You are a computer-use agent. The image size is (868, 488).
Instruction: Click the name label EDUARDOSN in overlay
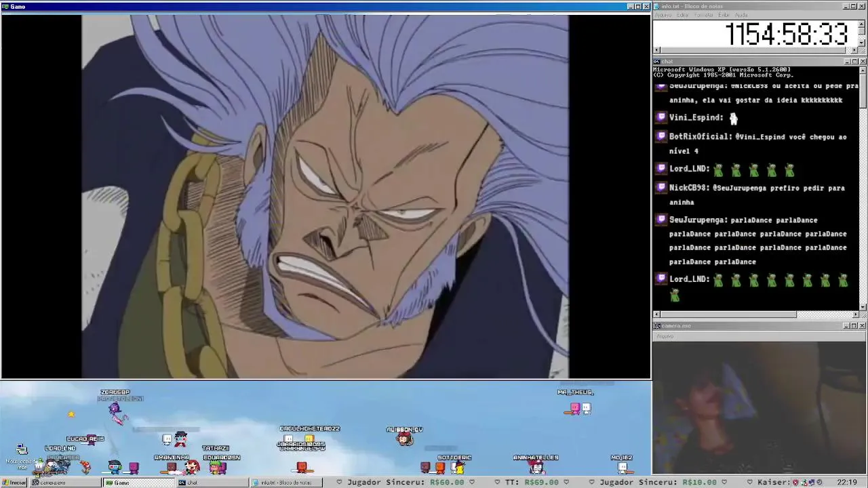point(222,457)
